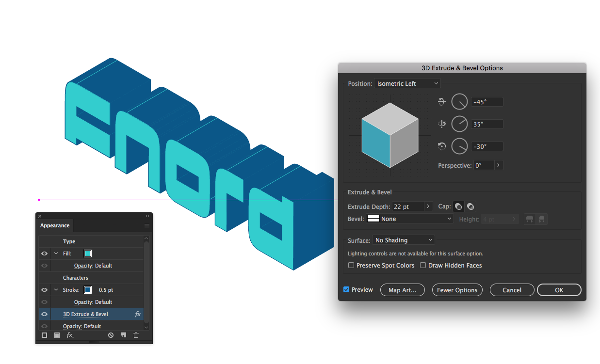
Task: Open the Add New Effect fx menu
Action: tap(70, 335)
